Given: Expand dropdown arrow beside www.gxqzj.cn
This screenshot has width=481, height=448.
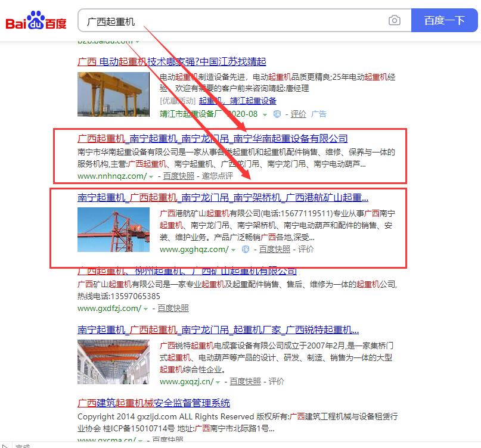Looking at the screenshot, I should (x=218, y=382).
